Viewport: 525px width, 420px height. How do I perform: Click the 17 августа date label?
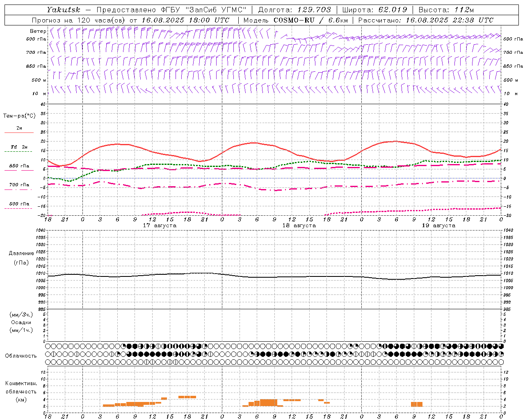(160, 226)
